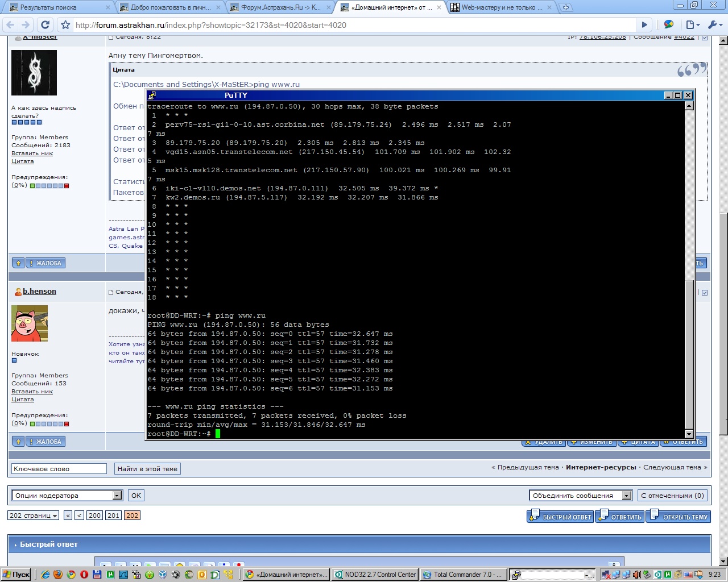Click PuTTY terminal scrollbar down arrow
This screenshot has width=728, height=582.
(689, 434)
